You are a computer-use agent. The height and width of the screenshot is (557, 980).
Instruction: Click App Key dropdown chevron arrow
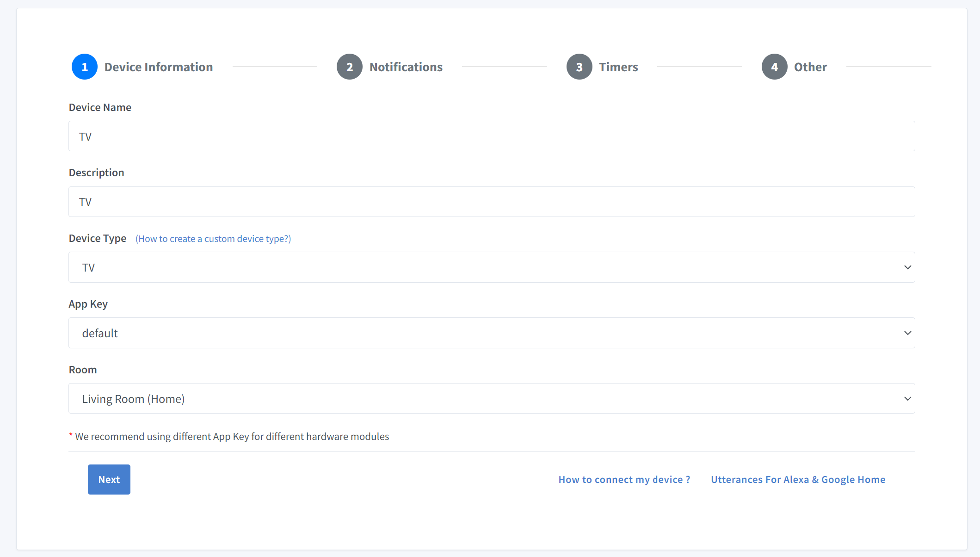click(x=907, y=333)
